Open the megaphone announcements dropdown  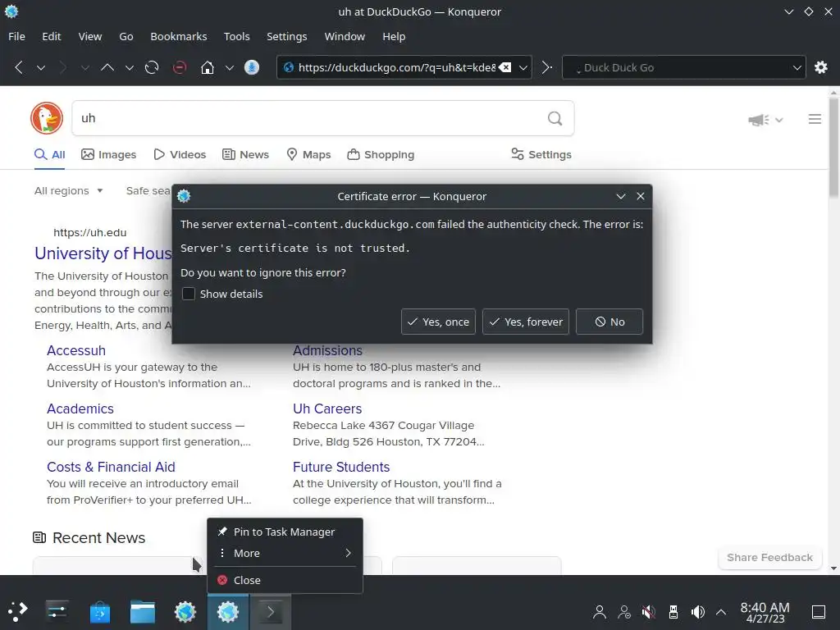click(765, 120)
